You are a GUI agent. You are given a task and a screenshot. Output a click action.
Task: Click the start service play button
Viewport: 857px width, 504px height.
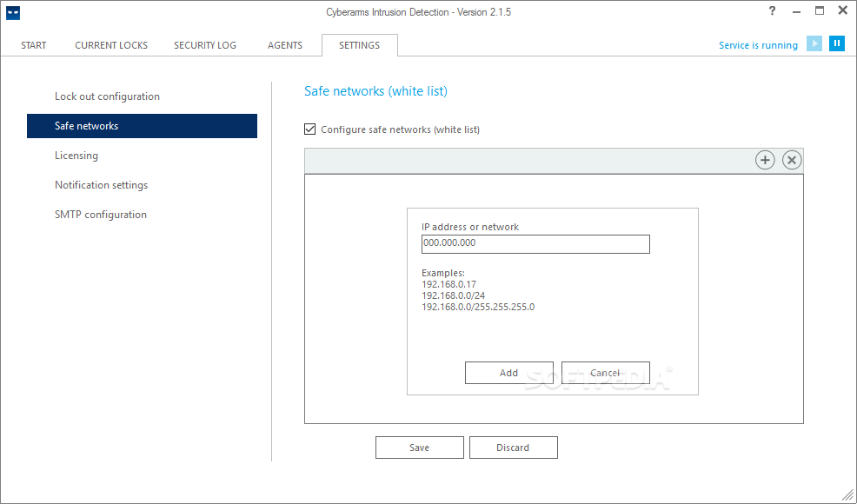click(x=814, y=43)
